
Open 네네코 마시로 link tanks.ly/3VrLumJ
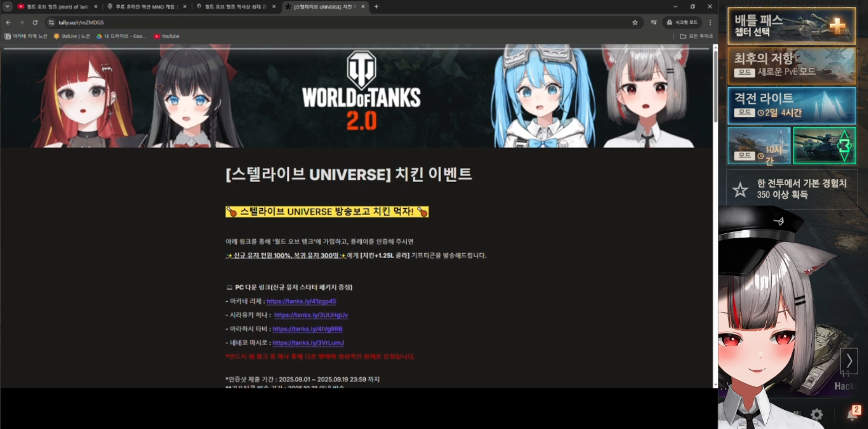[x=308, y=343]
